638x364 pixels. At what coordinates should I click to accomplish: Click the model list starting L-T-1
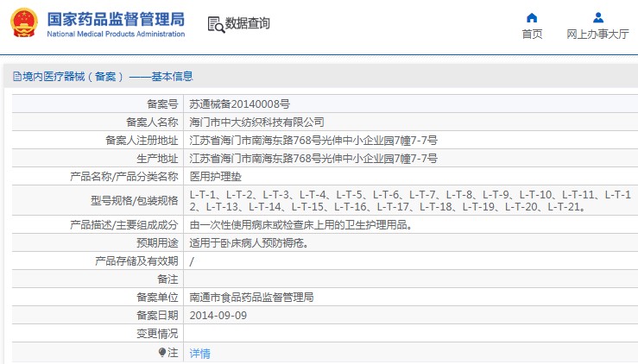pyautogui.click(x=410, y=200)
